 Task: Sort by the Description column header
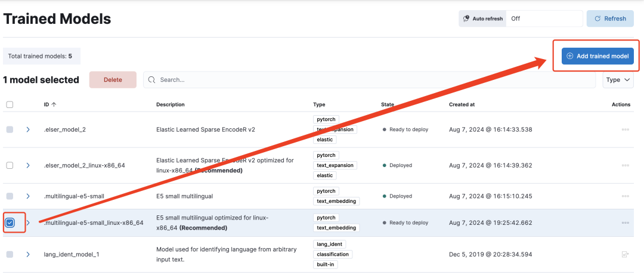tap(171, 105)
